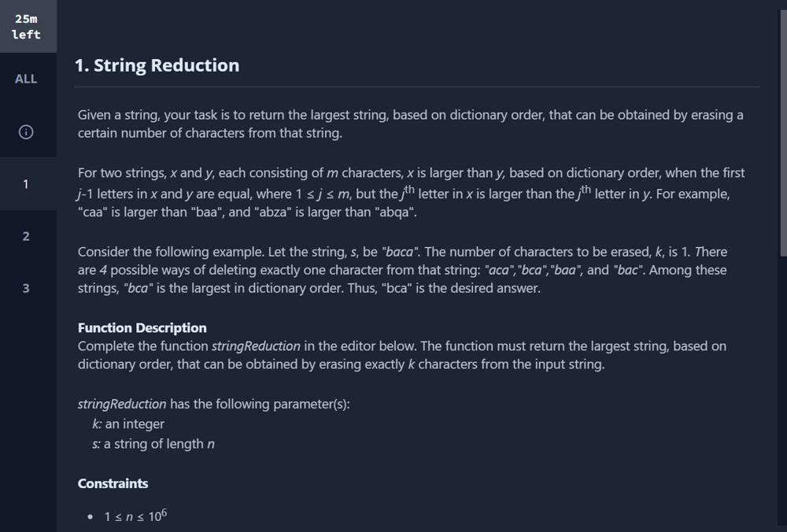
Task: Click the String Reduction heading
Action: [157, 65]
